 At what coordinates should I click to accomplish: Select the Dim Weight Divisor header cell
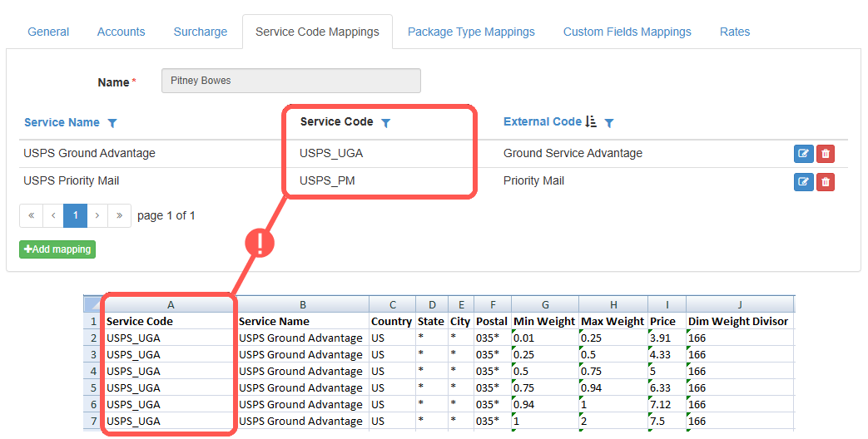point(740,321)
